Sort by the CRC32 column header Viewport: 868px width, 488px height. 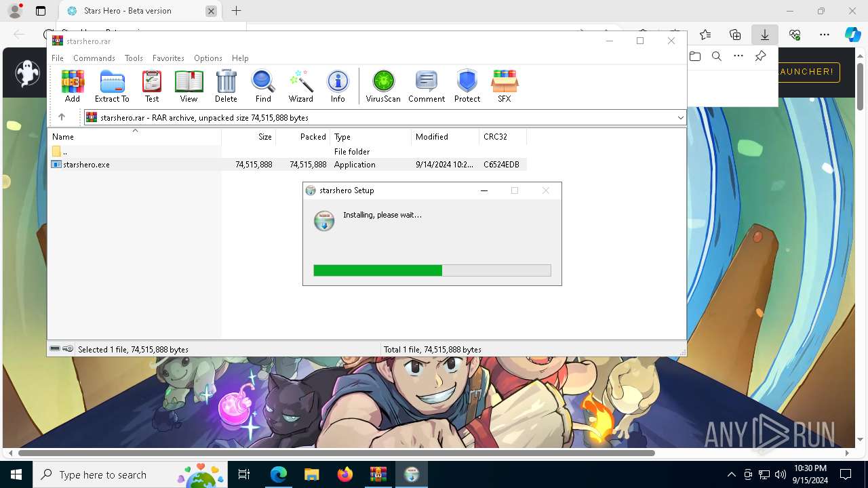pyautogui.click(x=502, y=137)
